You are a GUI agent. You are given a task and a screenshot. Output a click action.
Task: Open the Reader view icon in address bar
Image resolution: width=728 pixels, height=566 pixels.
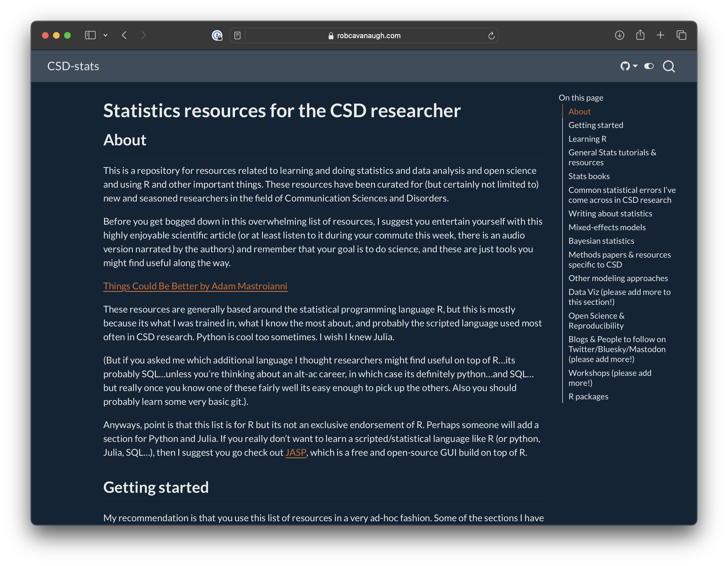click(x=237, y=36)
